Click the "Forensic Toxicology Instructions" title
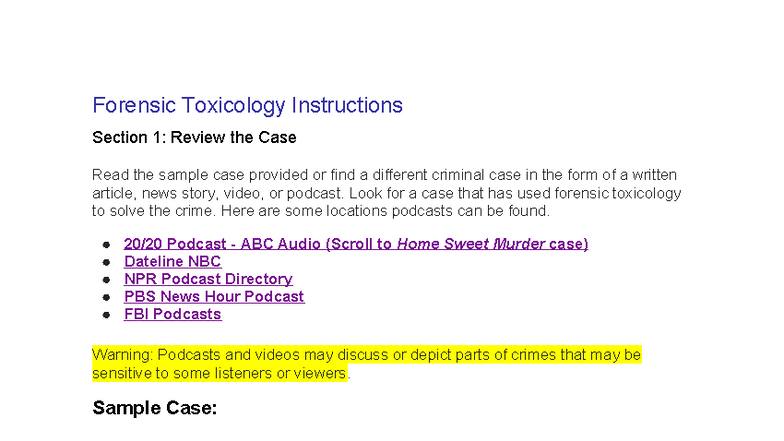 [247, 105]
